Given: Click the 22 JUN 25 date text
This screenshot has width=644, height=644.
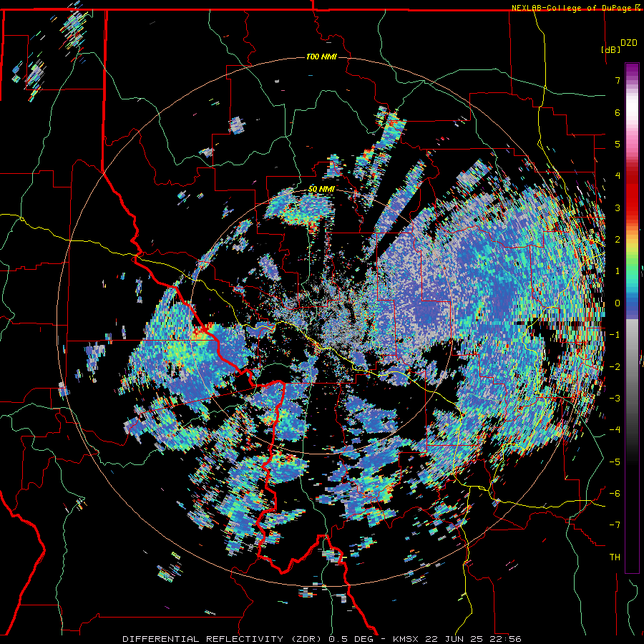Looking at the screenshot, I should [454, 639].
